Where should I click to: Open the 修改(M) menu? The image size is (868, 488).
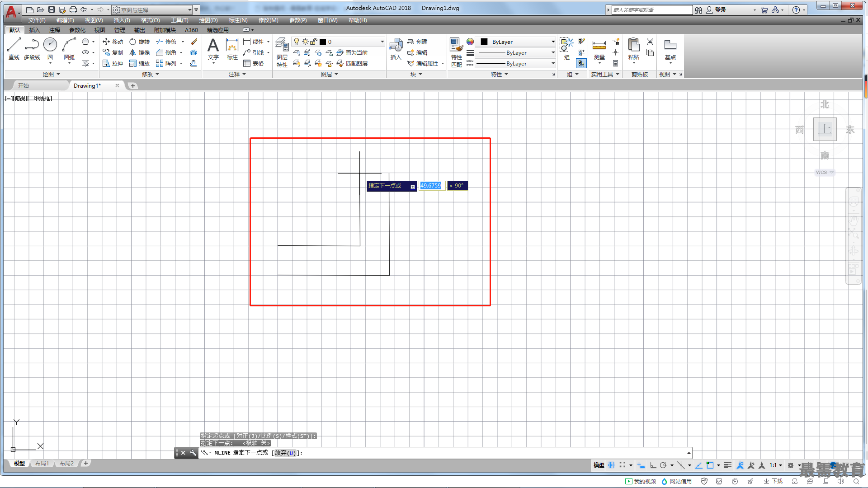tap(268, 20)
